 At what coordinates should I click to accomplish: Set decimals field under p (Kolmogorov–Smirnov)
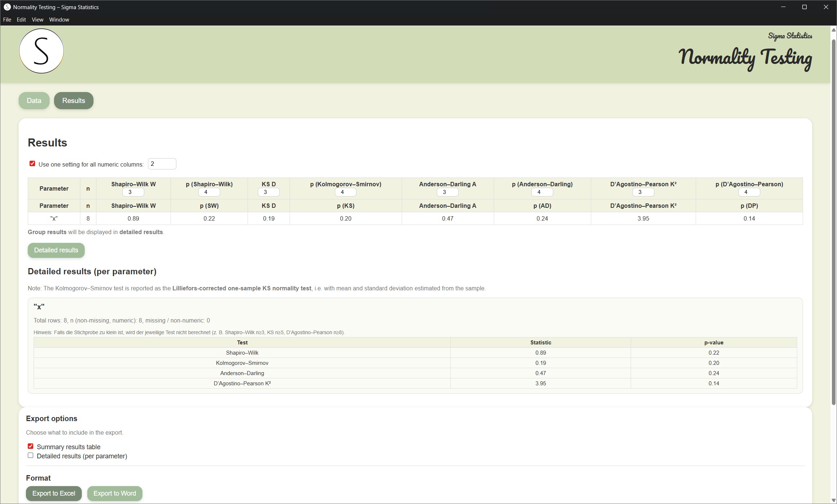point(345,192)
